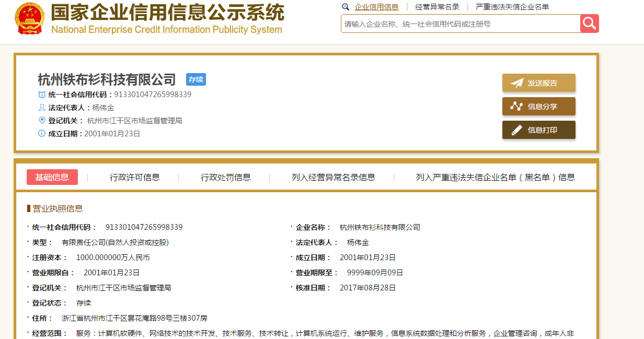Click the business term end date 9999年09月09日
Image resolution: width=644 pixels, height=339 pixels.
point(375,273)
